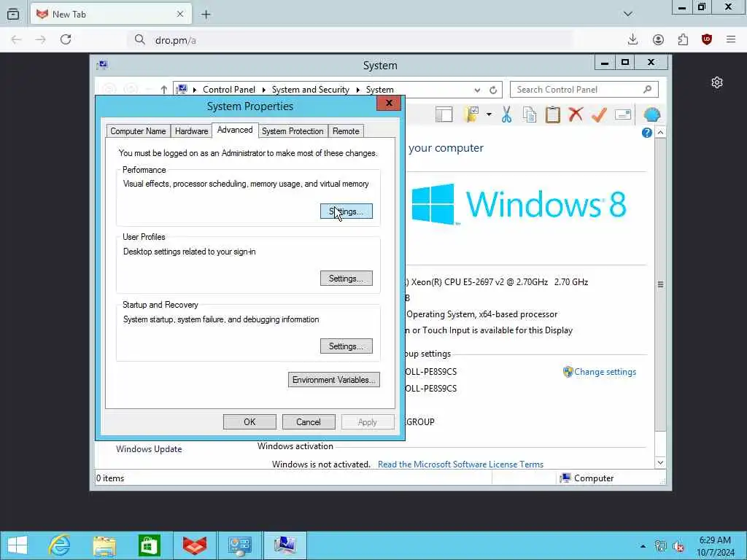
Task: Open the browser Extensions puzzle icon
Action: [x=683, y=39]
